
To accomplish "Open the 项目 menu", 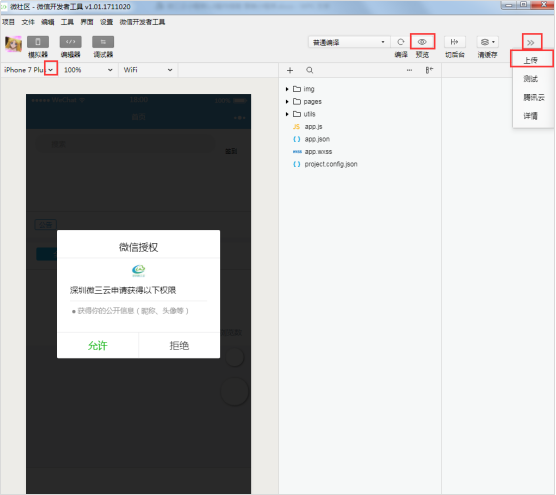I will click(x=8, y=22).
